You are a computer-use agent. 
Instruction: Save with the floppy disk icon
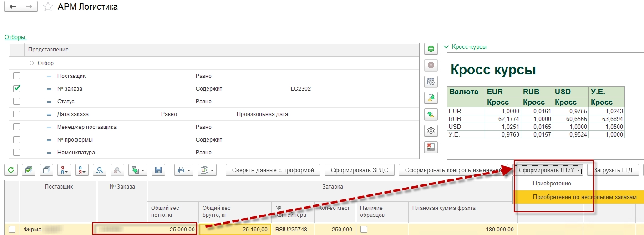click(158, 170)
